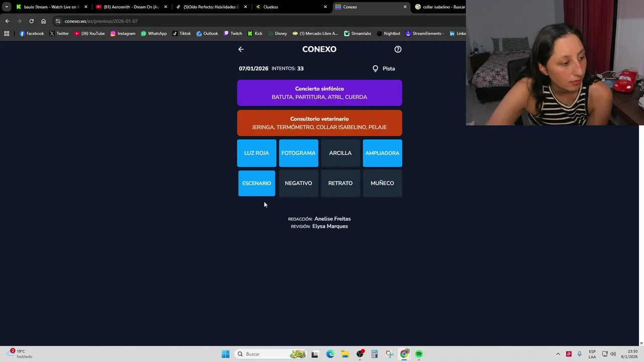The image size is (644, 362).
Task: Reload the page with the refresh icon
Action: (x=31, y=21)
